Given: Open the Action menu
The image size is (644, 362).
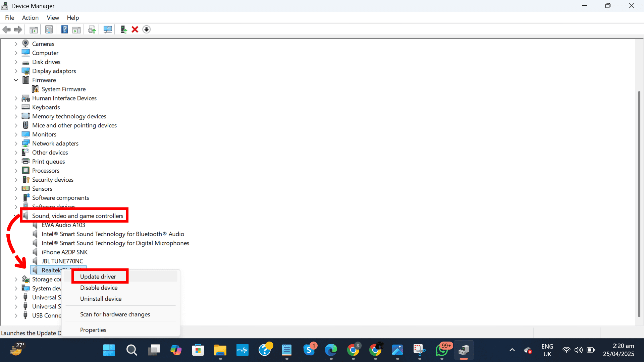Looking at the screenshot, I should point(30,17).
